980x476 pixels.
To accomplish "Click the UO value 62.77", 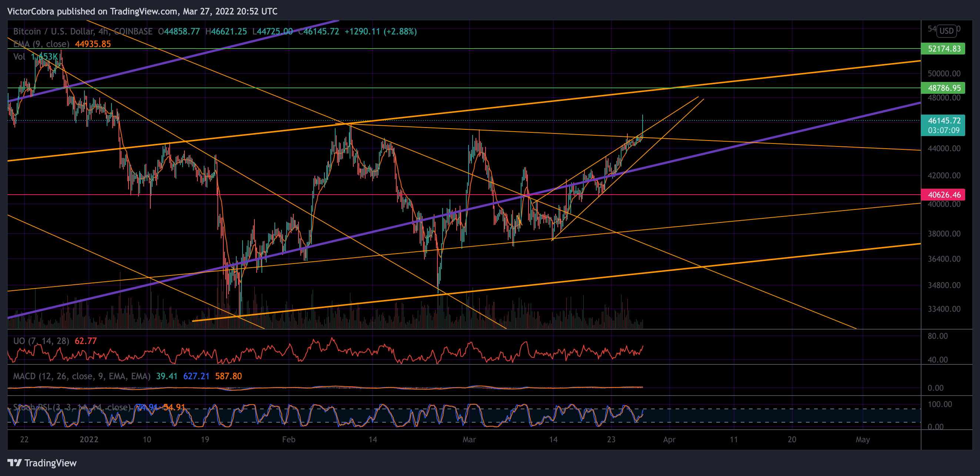I will click(x=86, y=341).
